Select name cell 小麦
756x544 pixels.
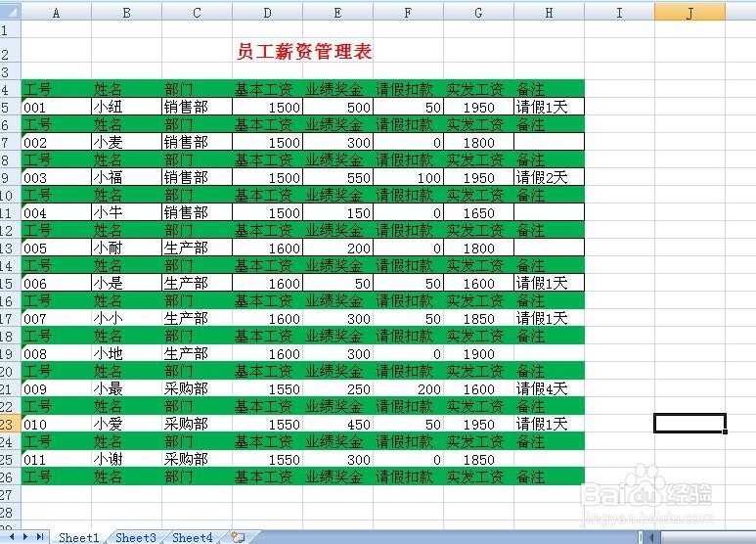coord(127,142)
